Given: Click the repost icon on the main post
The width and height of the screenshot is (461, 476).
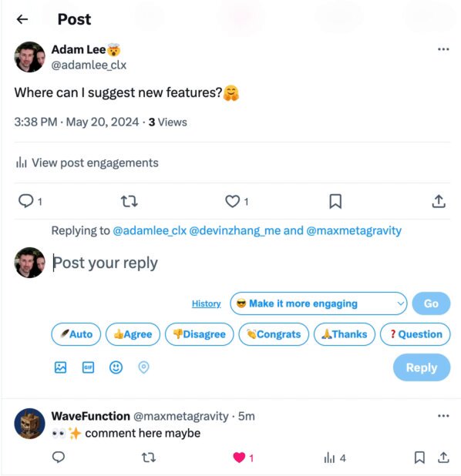Looking at the screenshot, I should (x=130, y=201).
